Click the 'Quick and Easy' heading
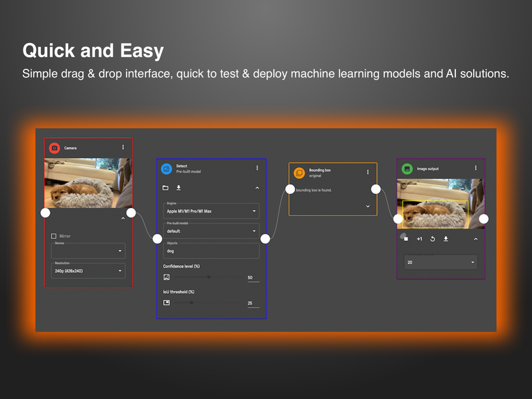This screenshot has height=399, width=532. click(x=93, y=50)
